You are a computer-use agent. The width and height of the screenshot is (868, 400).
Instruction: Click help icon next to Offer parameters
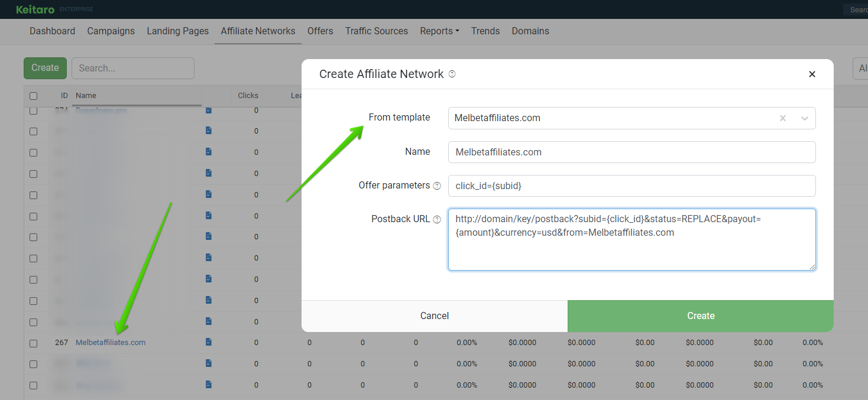click(x=437, y=186)
